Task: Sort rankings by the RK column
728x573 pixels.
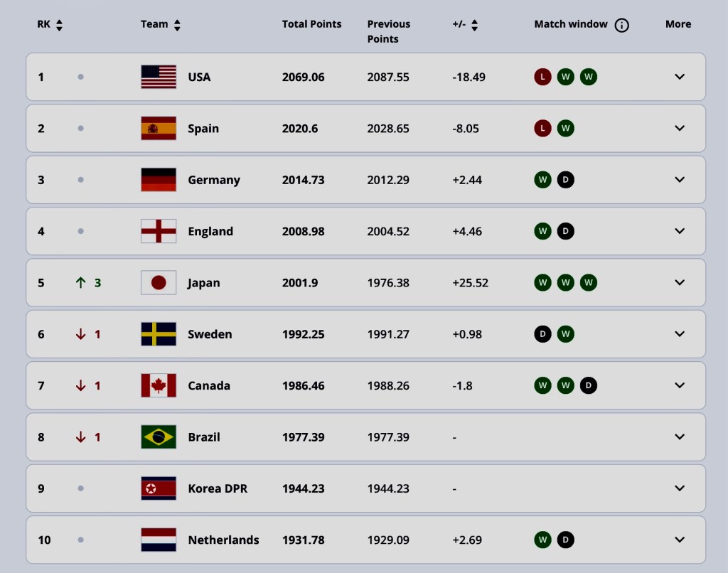Action: tap(59, 26)
